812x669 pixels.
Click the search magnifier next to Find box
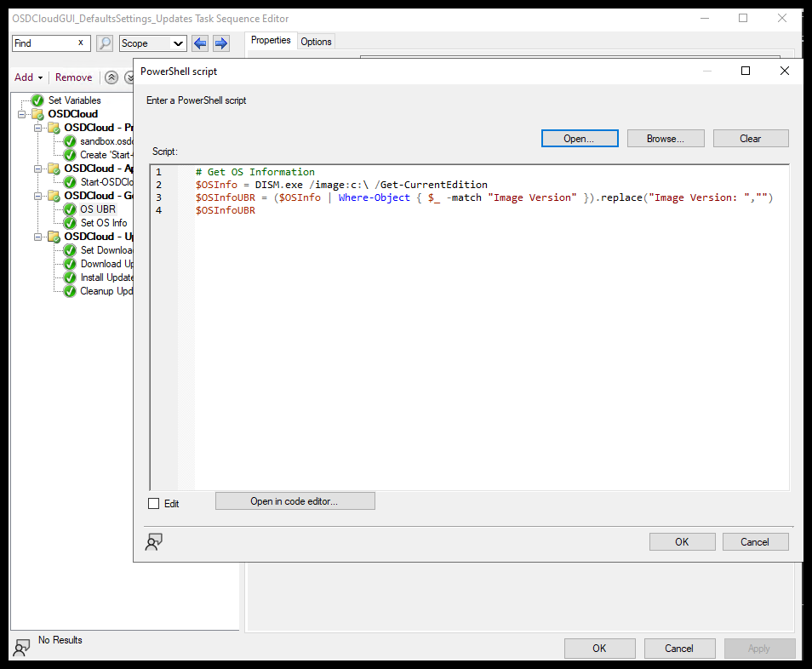[x=104, y=41]
